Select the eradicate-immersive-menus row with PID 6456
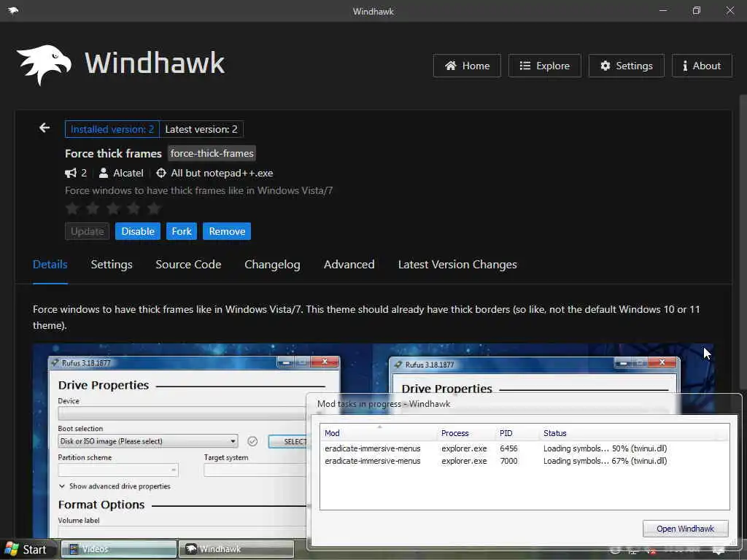747x560 pixels. pyautogui.click(x=524, y=448)
